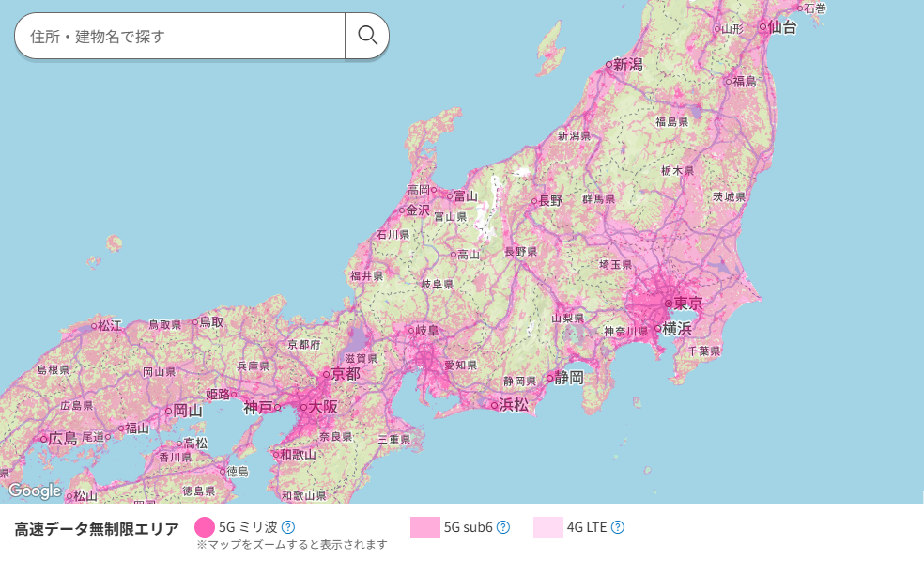Click the 松江 city label on map
924x561 pixels.
pyautogui.click(x=110, y=326)
